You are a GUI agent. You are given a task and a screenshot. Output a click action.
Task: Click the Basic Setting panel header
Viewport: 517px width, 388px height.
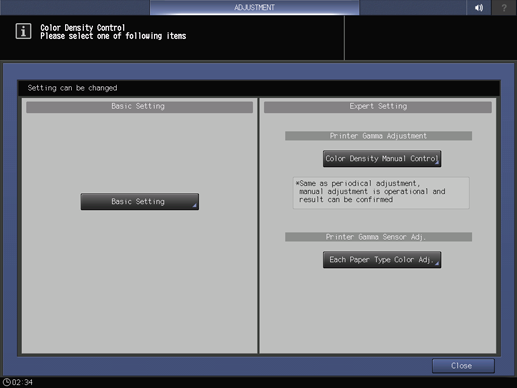[x=139, y=106]
